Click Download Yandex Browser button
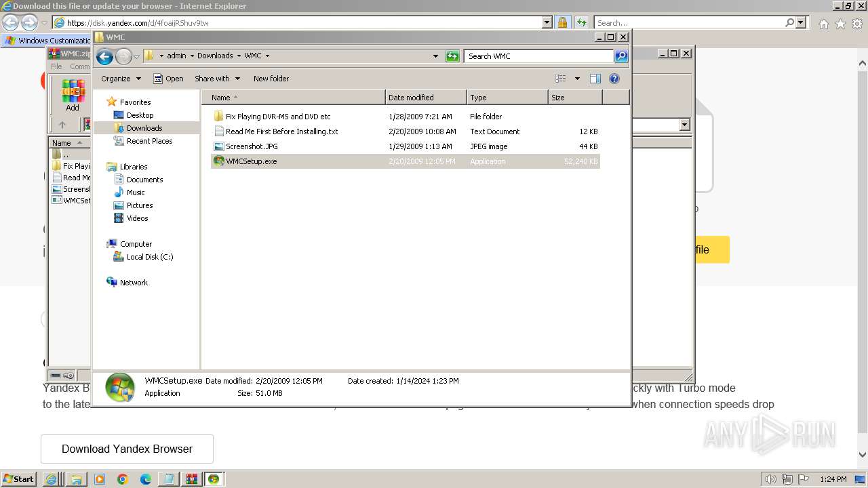Image resolution: width=868 pixels, height=488 pixels. (x=127, y=449)
